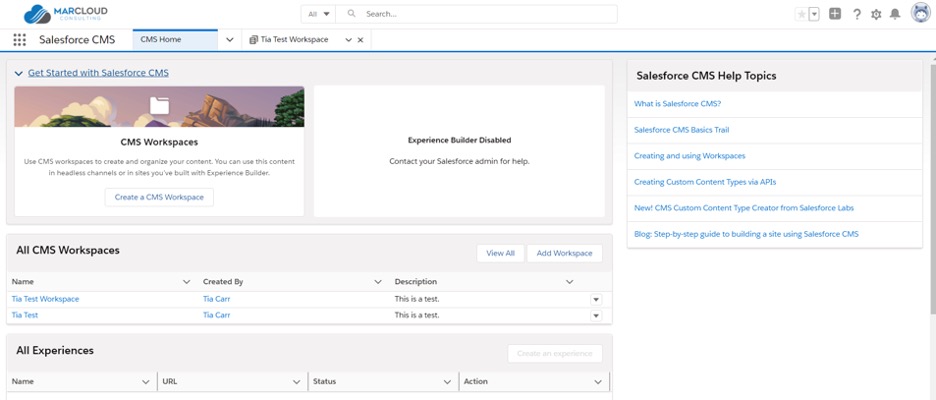Screen dimensions: 936x400
Task: Open the URL column menu
Action: pyautogui.click(x=297, y=381)
